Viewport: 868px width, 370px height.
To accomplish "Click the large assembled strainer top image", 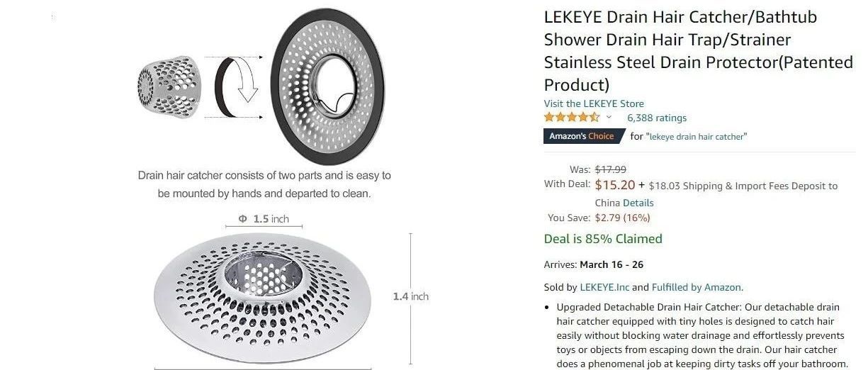I will pos(327,86).
